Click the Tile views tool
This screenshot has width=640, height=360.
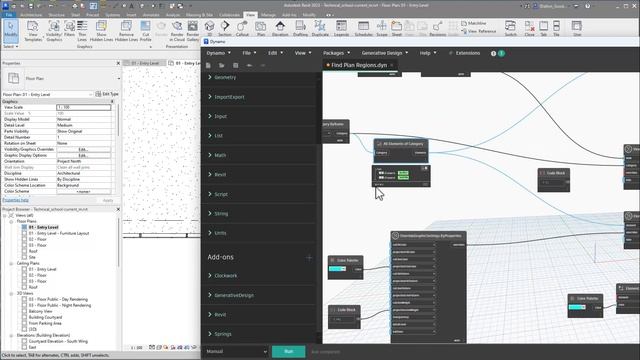click(556, 29)
